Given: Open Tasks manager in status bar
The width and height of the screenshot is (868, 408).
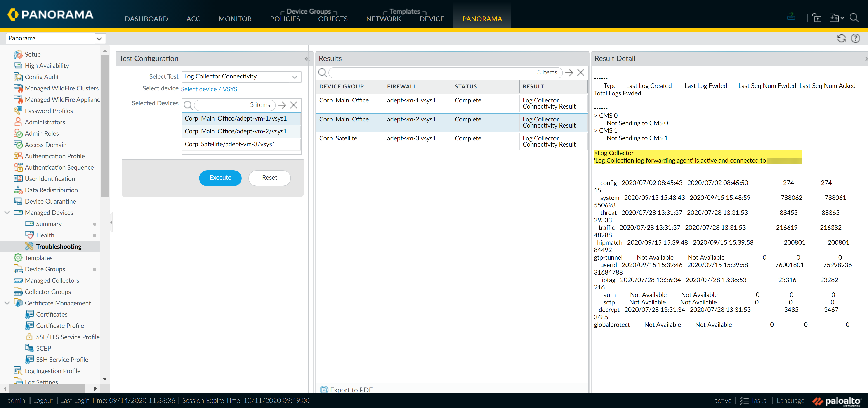Looking at the screenshot, I should click(753, 401).
